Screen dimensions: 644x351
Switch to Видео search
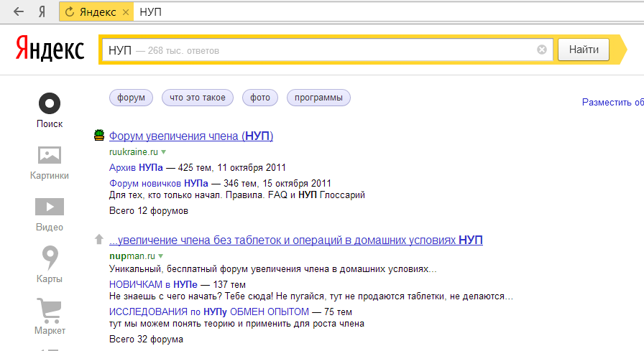[50, 207]
